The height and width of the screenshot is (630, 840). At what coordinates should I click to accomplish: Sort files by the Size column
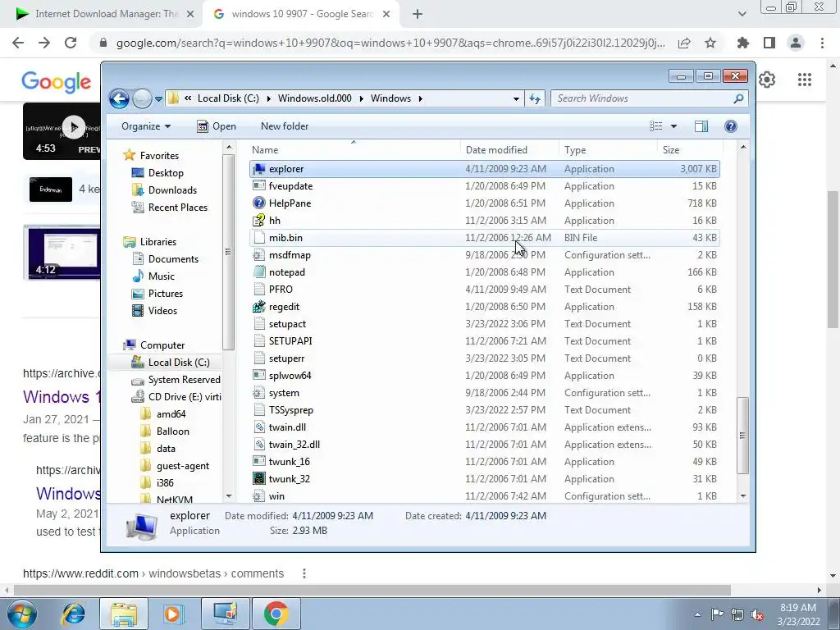(x=690, y=150)
